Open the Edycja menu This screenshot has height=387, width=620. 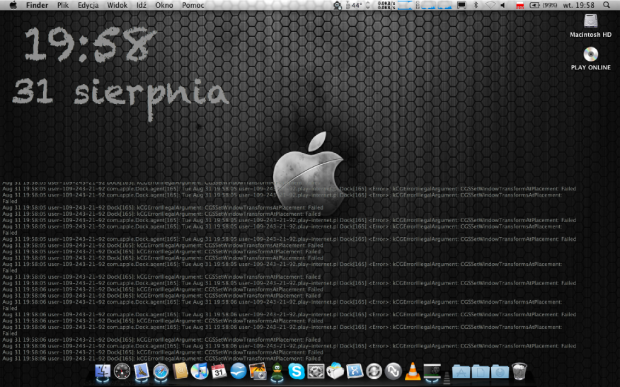88,5
